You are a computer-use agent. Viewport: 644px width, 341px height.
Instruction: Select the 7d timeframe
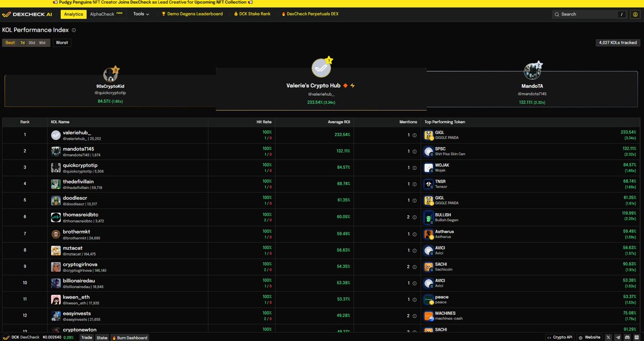(23, 42)
